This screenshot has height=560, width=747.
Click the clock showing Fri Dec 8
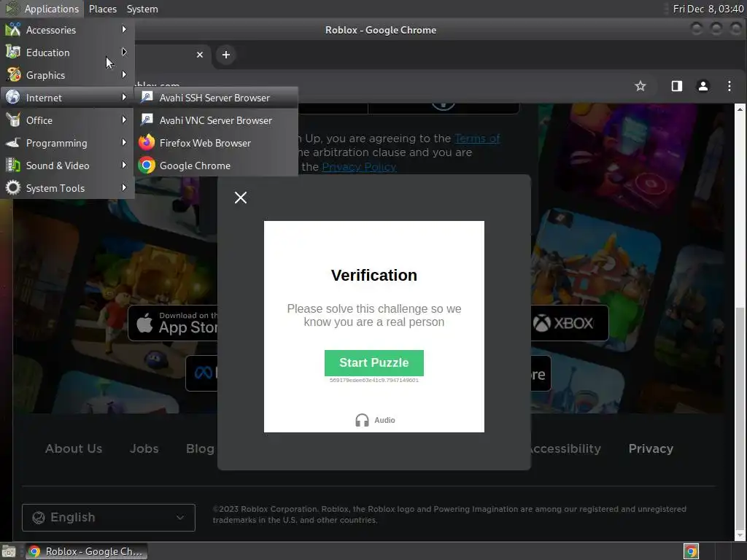point(708,9)
